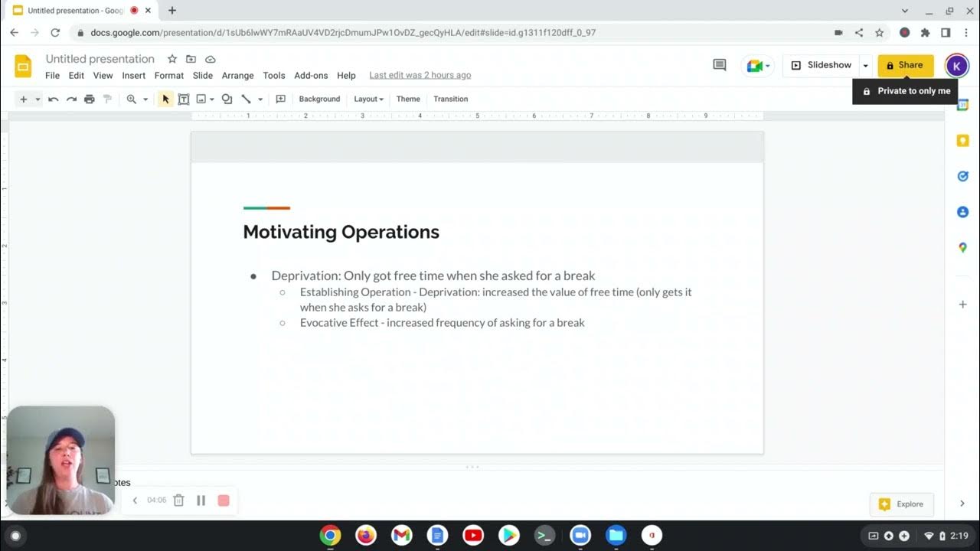Click the zoom magnifier tool
This screenshot has width=980, height=551.
[132, 99]
